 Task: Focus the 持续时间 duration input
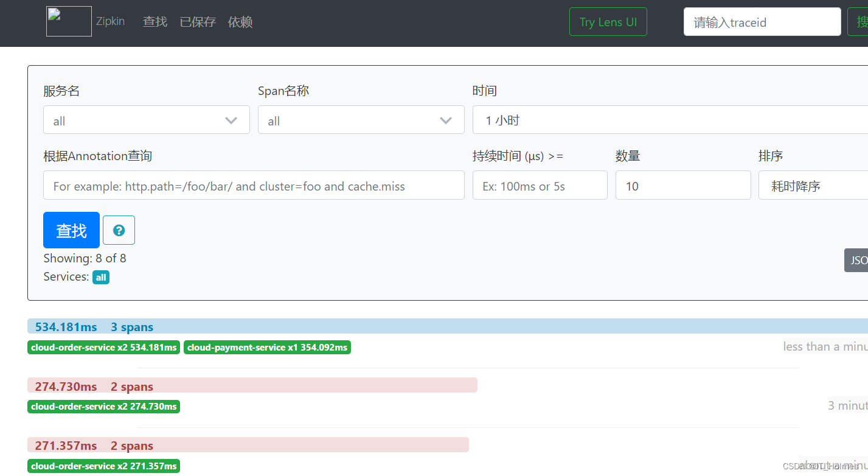click(x=540, y=185)
